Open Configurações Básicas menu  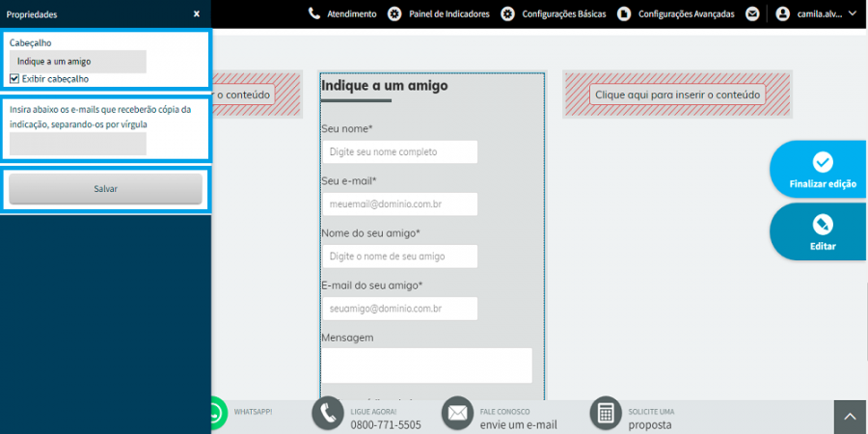[563, 14]
